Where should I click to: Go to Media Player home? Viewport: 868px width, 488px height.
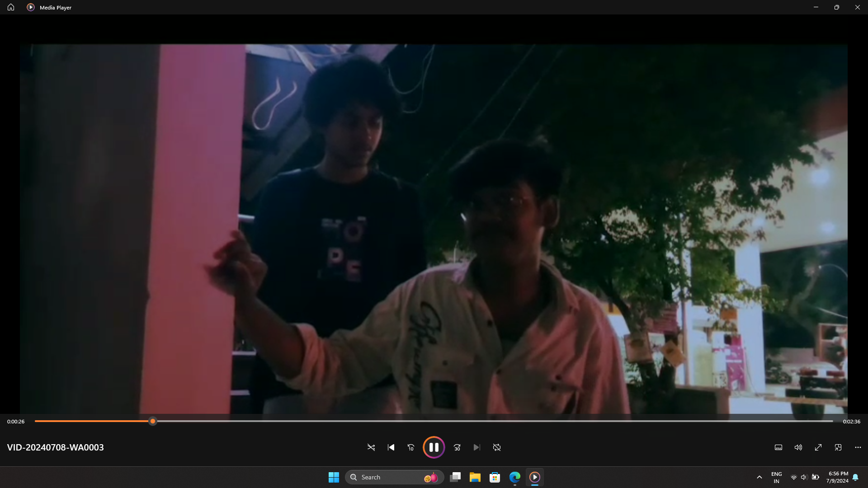pos(11,7)
